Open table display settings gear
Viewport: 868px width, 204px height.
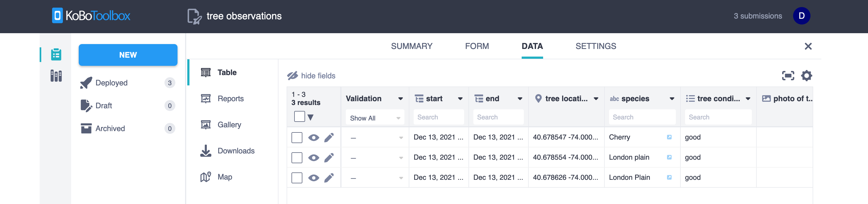[806, 76]
